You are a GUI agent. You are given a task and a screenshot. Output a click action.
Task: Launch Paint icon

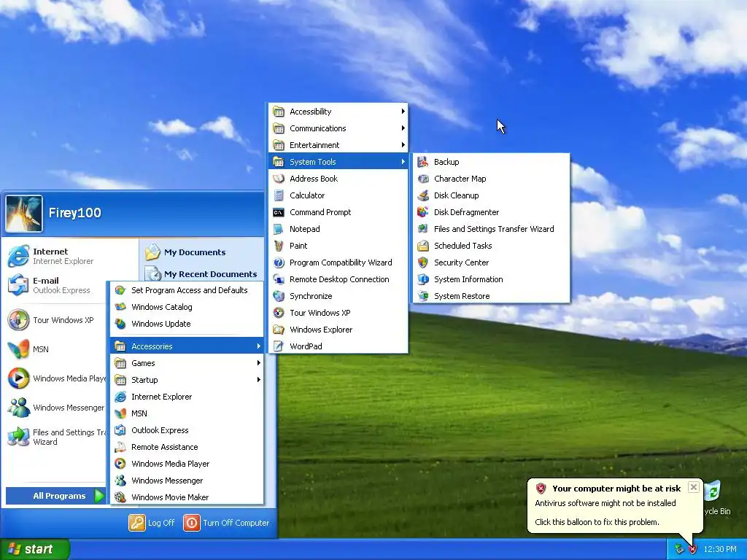(279, 246)
